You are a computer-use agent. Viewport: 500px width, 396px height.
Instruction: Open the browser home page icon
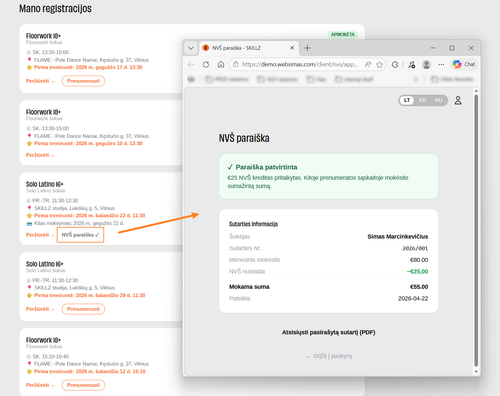click(x=221, y=64)
